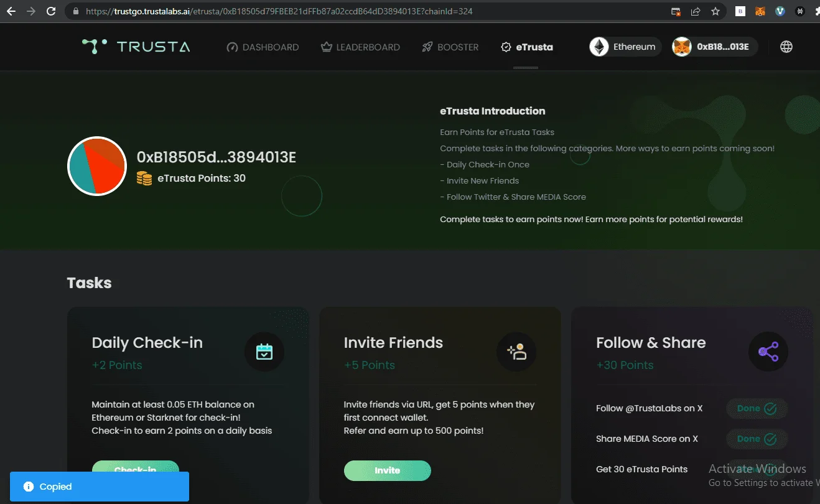Go to the DASHBOARD tab

pyautogui.click(x=263, y=47)
